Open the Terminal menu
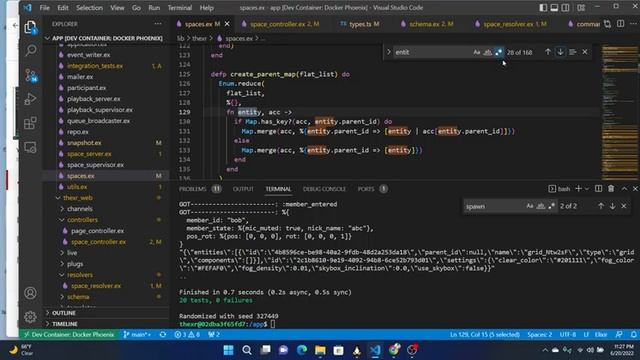Viewport: 640px width, 360px height. 180,8
